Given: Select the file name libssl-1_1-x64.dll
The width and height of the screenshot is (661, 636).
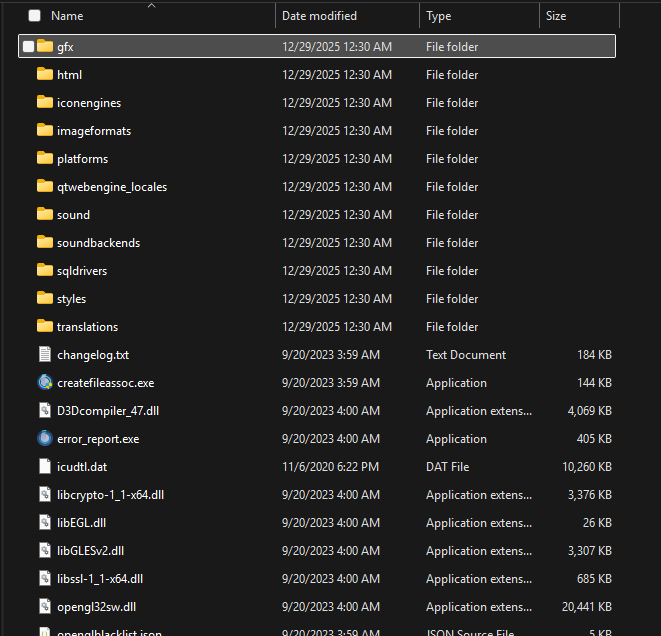Looking at the screenshot, I should click(100, 579).
